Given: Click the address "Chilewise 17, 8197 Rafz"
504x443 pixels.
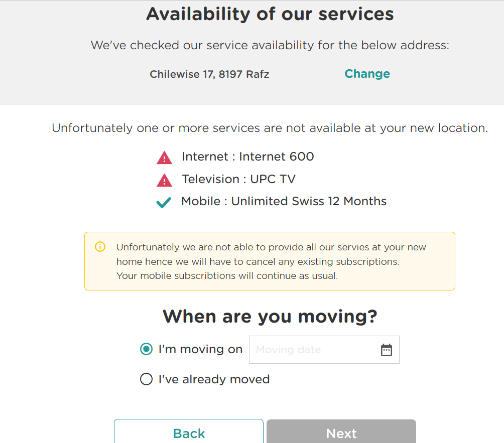Looking at the screenshot, I should [x=209, y=74].
